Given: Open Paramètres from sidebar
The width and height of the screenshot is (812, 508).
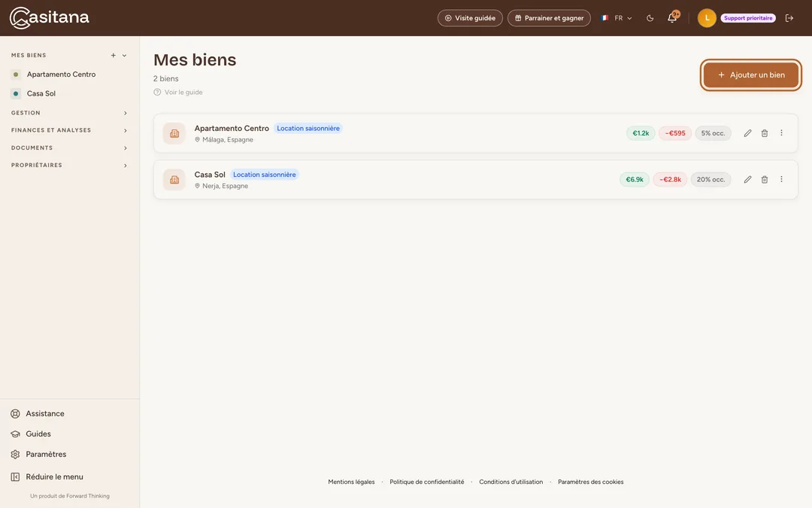Looking at the screenshot, I should (x=38, y=454).
